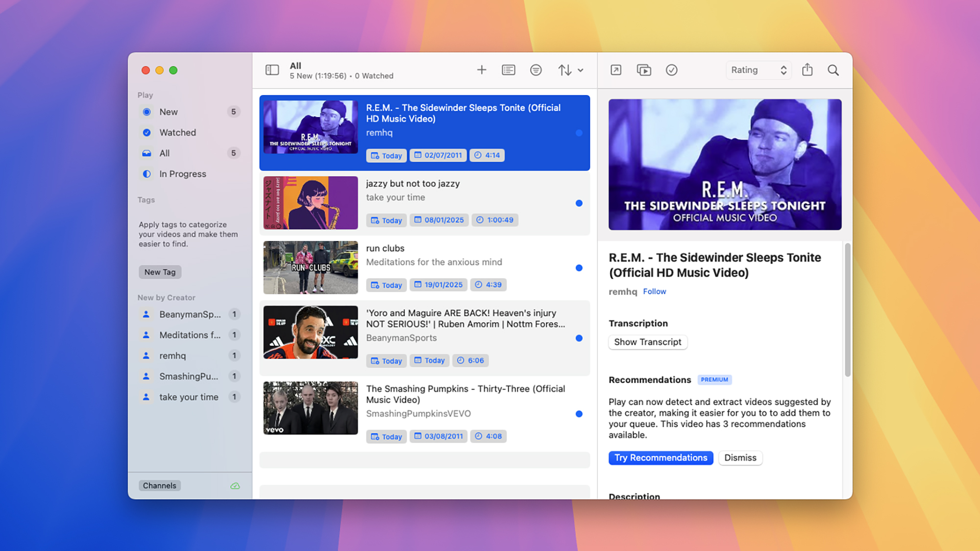Toggle blue dot on jazzy video
This screenshot has width=980, height=551.
tap(579, 203)
